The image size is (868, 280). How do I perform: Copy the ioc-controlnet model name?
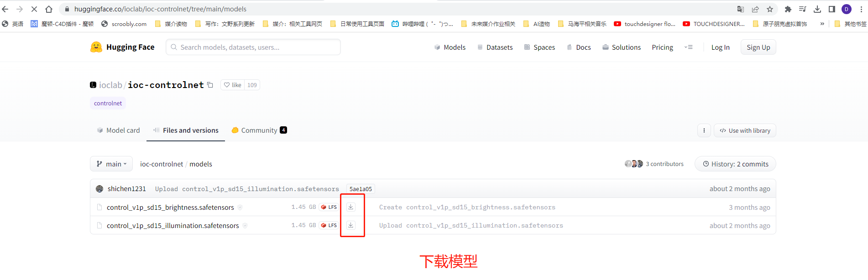(x=210, y=85)
